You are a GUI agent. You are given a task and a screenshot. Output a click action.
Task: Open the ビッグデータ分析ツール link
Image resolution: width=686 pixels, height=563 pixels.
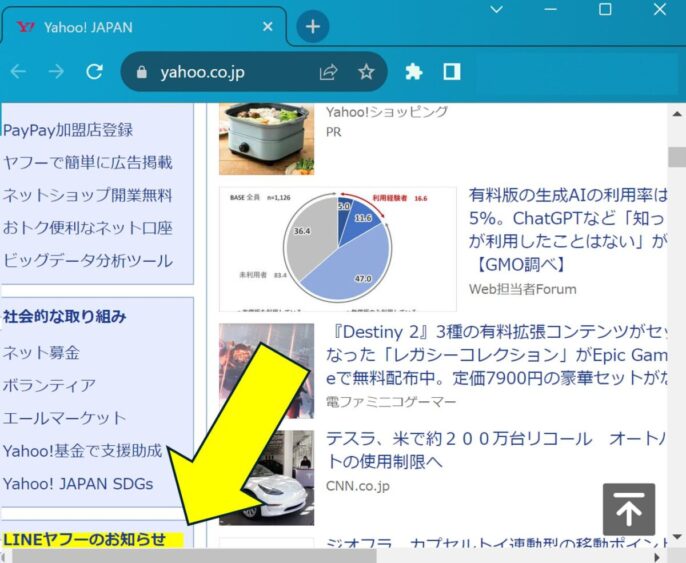click(88, 261)
